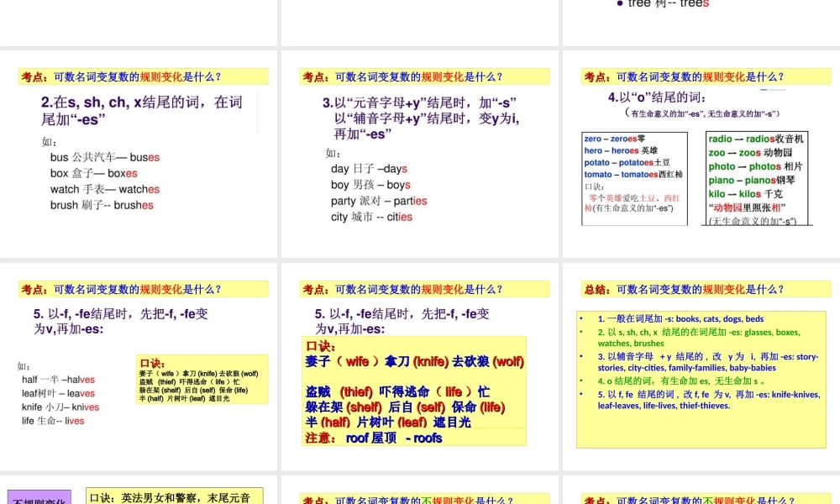
Task: Open the slide about words ending in vowel or consonant plus y
Action: coord(420,154)
